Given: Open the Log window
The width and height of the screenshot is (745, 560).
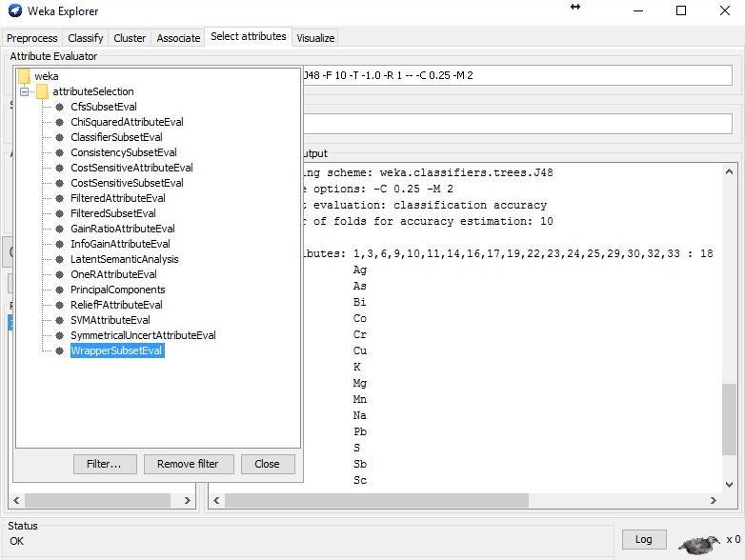Looking at the screenshot, I should (x=644, y=540).
